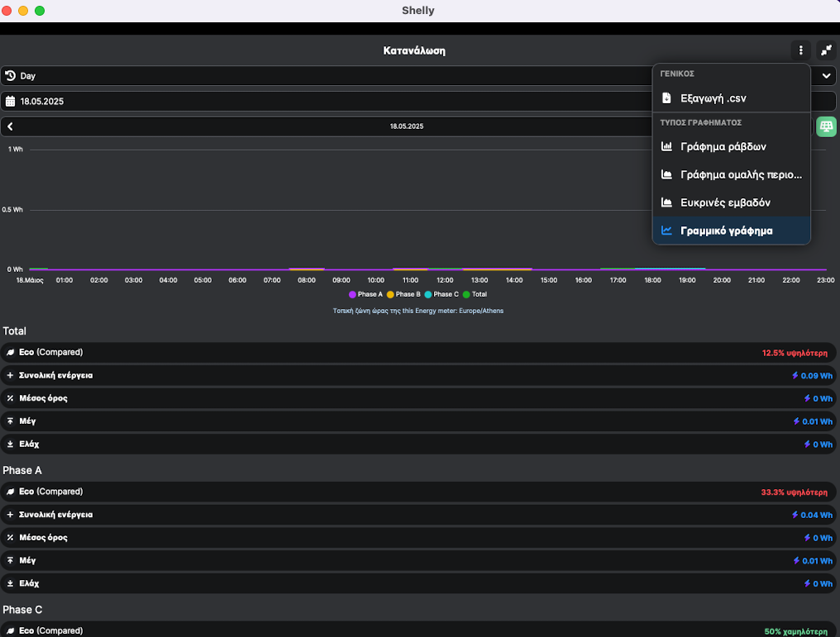Choose Γραμμικό γράφημα chart type
840x637 pixels.
pyautogui.click(x=731, y=231)
